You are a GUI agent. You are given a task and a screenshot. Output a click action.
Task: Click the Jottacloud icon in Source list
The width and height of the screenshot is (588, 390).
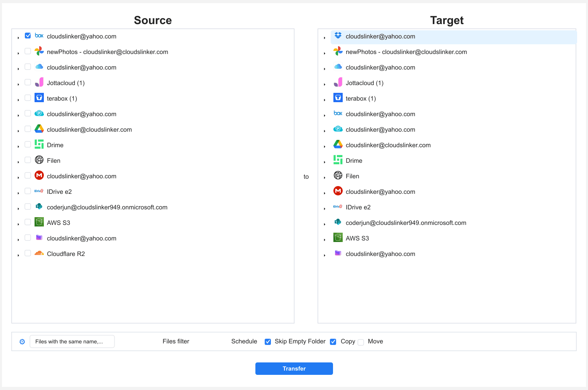click(39, 82)
